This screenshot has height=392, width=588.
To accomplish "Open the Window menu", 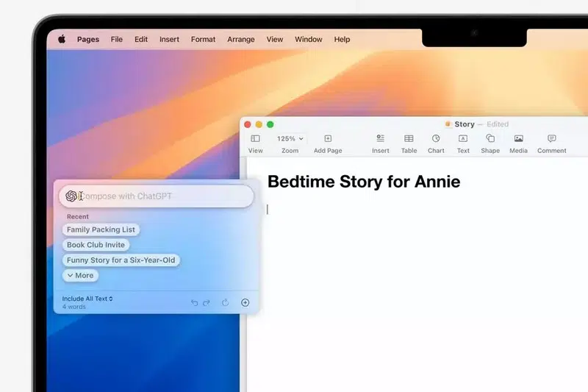I will tap(308, 40).
